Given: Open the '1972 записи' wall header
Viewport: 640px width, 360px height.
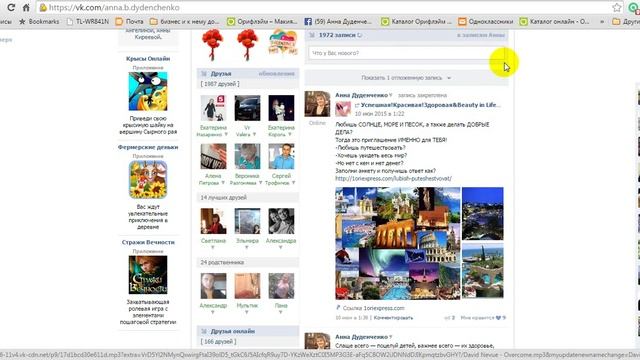Looking at the screenshot, I should click(337, 35).
